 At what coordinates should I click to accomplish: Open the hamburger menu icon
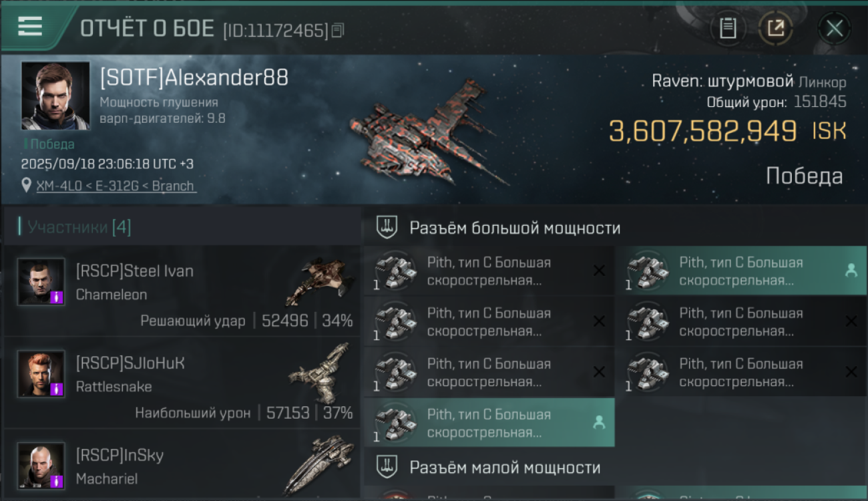30,26
